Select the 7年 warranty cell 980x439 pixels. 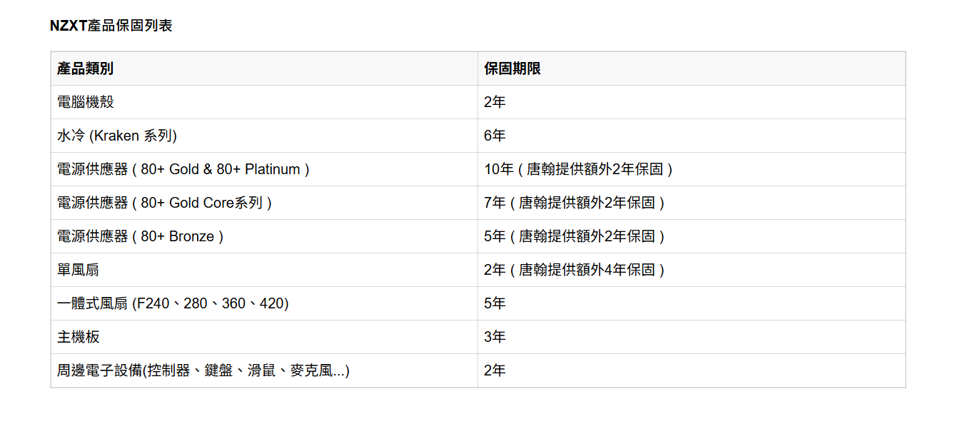coord(575,203)
